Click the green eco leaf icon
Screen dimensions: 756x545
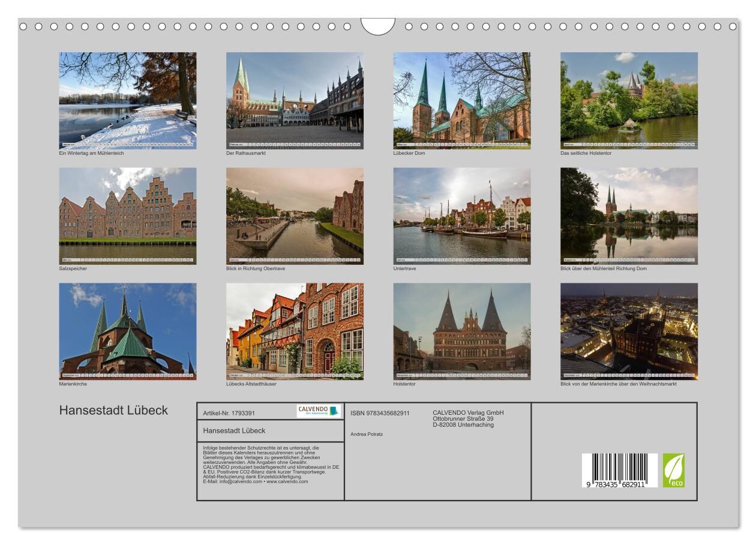tap(673, 470)
